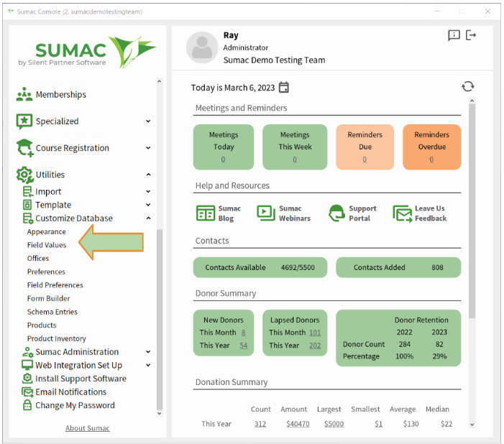Image resolution: width=504 pixels, height=444 pixels.
Task: Click the user profile avatar
Action: click(x=202, y=47)
